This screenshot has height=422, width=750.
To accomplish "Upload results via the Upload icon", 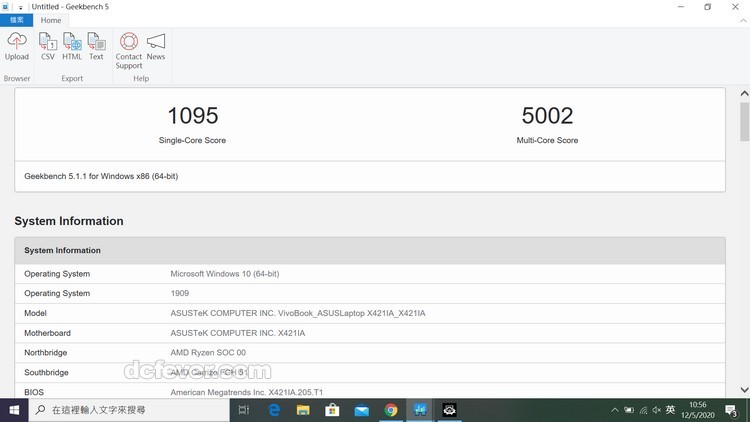I will 17,46.
